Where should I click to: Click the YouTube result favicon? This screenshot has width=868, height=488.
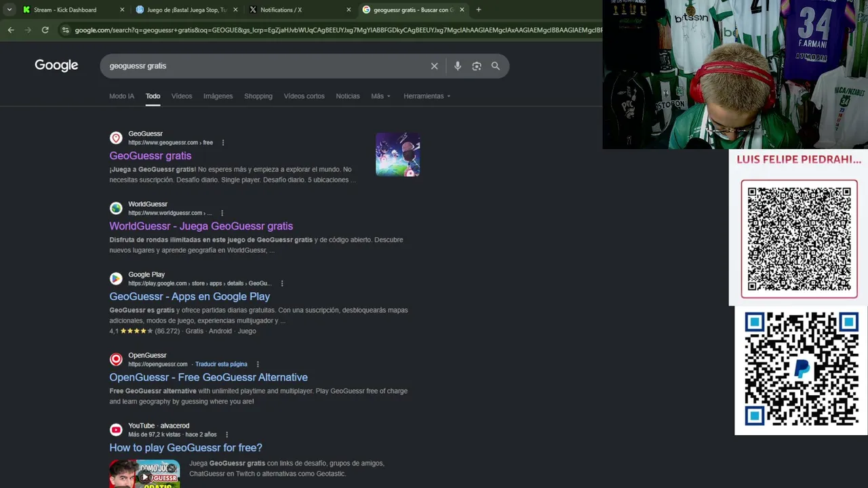click(116, 430)
